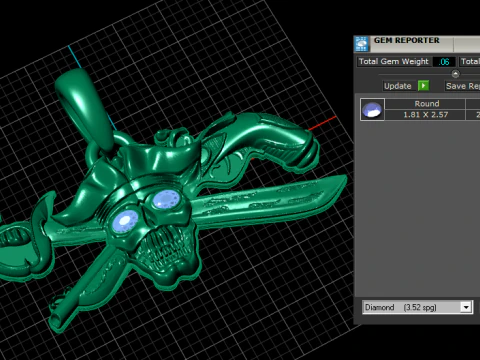Click the Save Report button

(x=463, y=86)
